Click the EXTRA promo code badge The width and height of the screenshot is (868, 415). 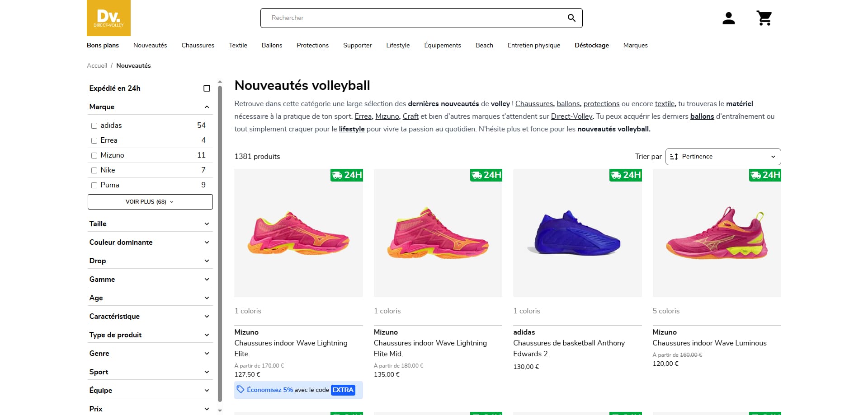(343, 390)
